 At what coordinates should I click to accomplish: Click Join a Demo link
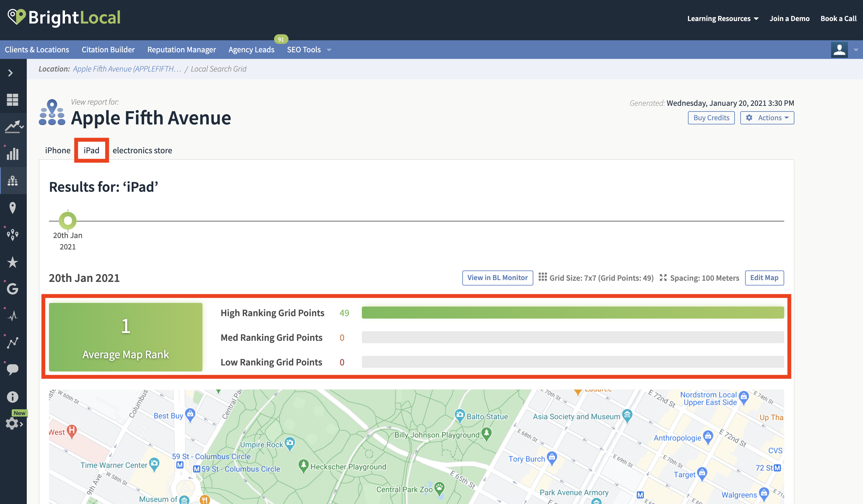[x=789, y=18]
